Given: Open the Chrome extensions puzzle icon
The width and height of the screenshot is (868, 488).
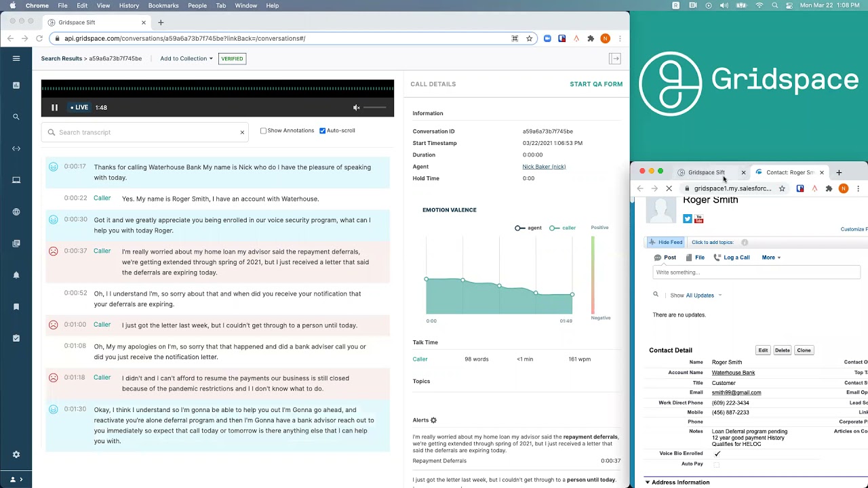Looking at the screenshot, I should tap(591, 39).
